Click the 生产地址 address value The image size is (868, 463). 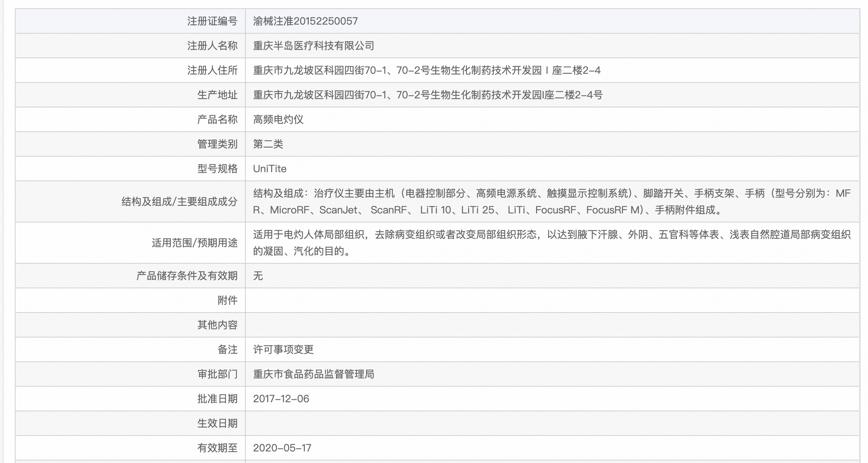[x=427, y=95]
